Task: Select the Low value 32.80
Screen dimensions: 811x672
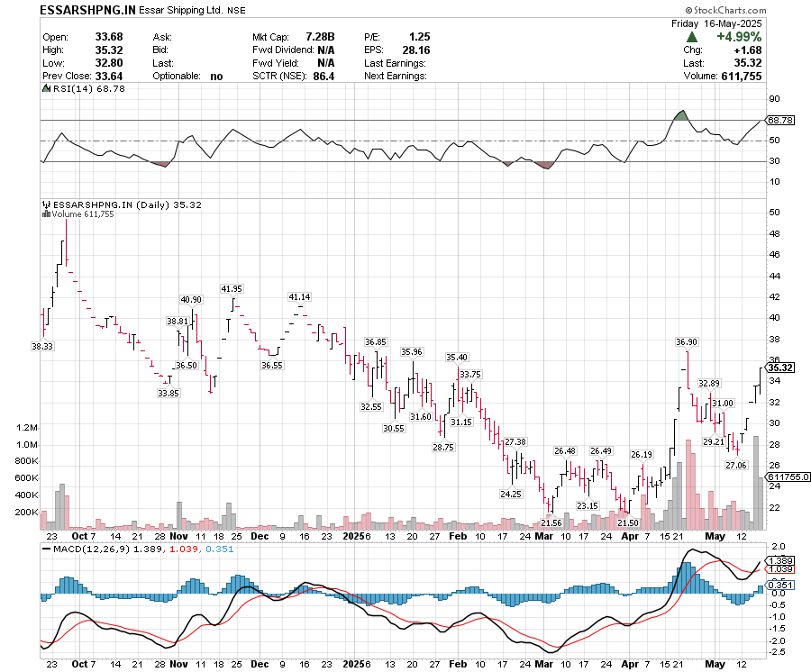Action: coord(109,63)
